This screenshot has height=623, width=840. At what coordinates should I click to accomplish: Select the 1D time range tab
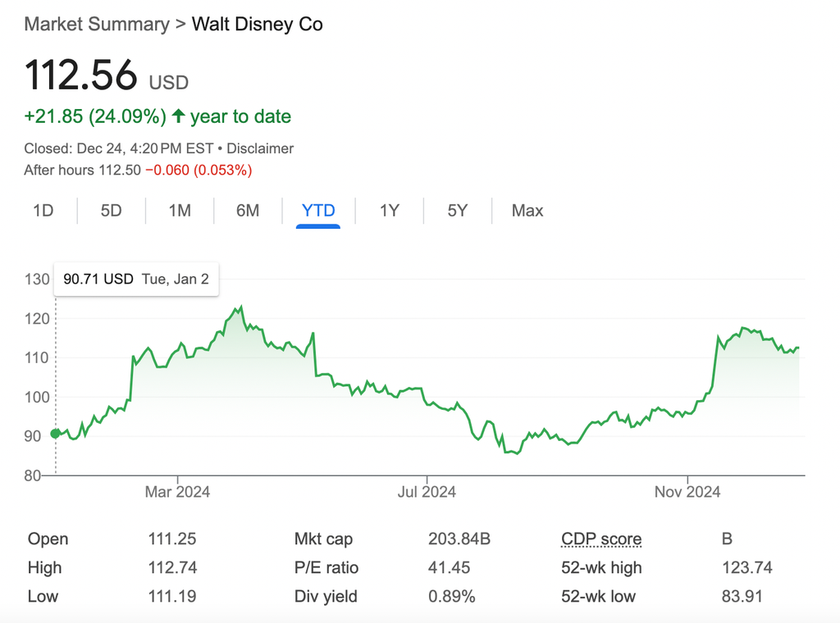pyautogui.click(x=43, y=211)
